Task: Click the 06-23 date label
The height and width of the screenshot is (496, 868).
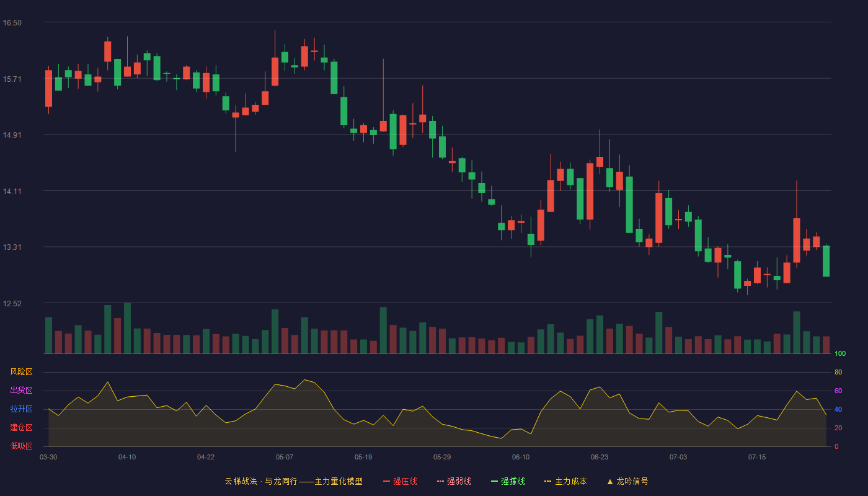Action: (x=600, y=457)
